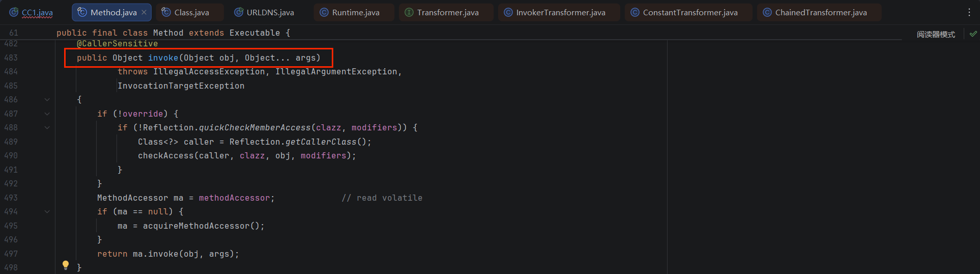Click the green checkmark inspection icon
Viewport: 980px width, 274px height.
tap(973, 34)
